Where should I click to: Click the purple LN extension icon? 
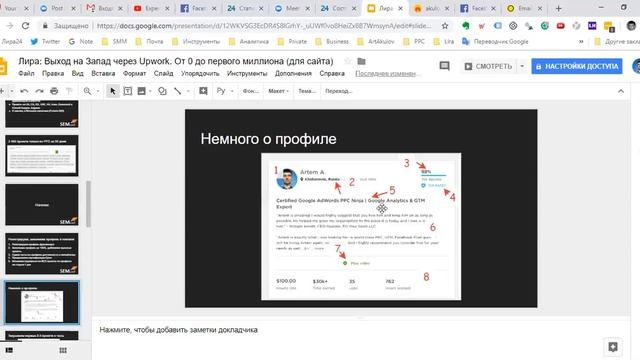coord(592,26)
